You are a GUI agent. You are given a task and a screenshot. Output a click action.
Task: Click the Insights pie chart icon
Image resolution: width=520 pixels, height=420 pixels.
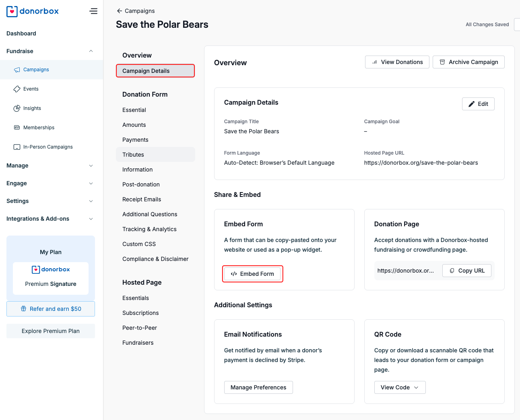click(x=17, y=108)
